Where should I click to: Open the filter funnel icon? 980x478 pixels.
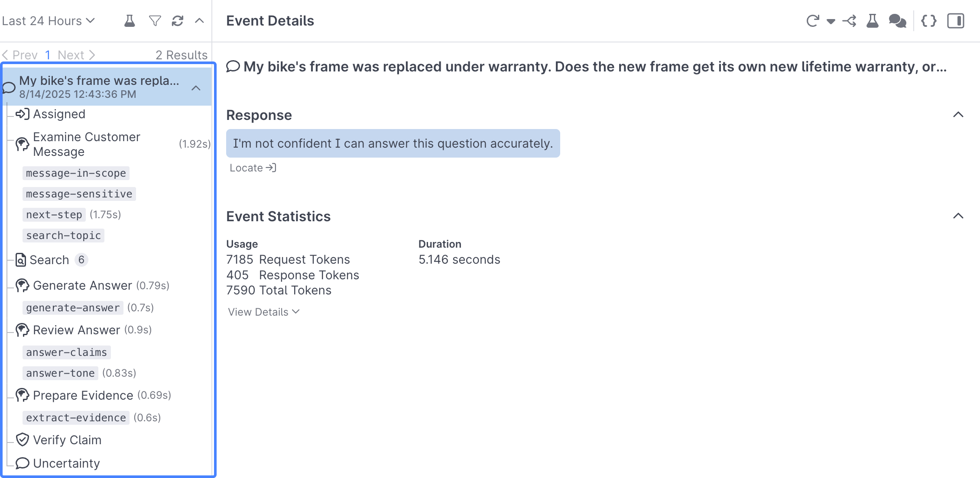pos(155,21)
